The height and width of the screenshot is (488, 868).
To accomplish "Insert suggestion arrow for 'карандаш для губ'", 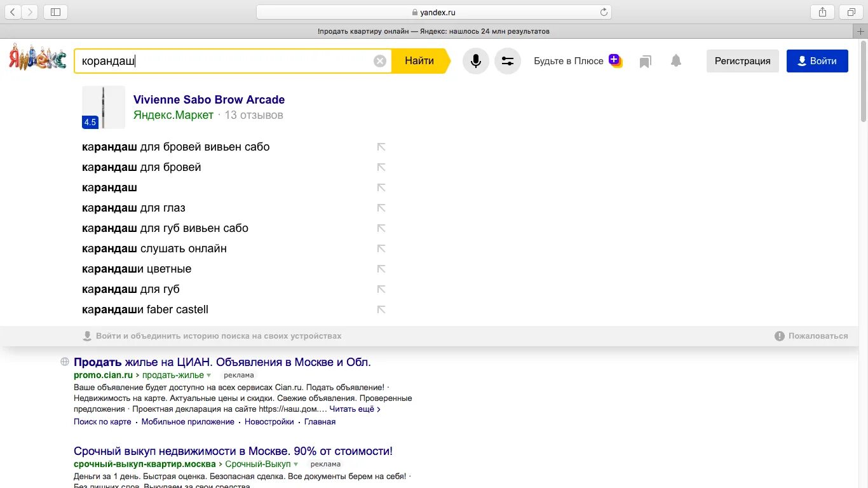I will pyautogui.click(x=381, y=289).
